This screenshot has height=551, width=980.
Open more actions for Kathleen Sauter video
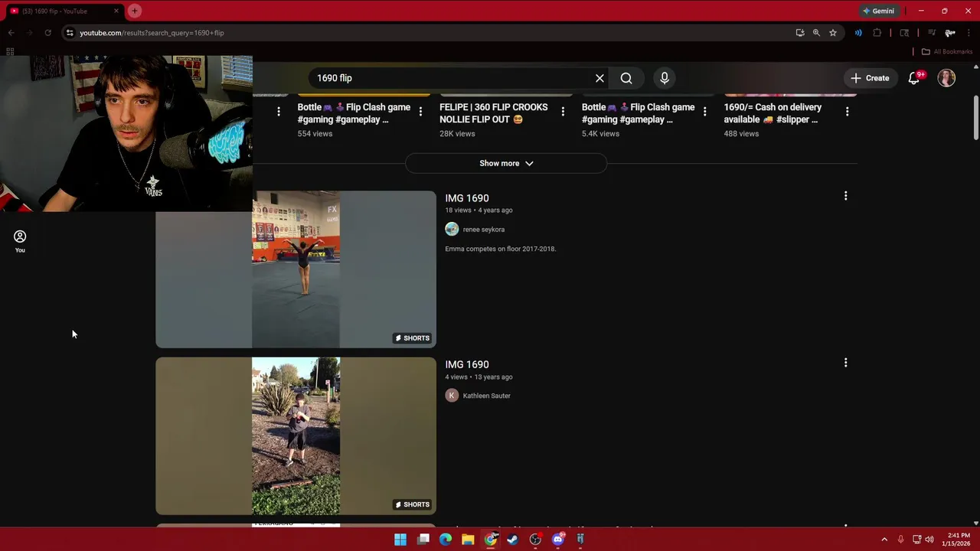(845, 363)
